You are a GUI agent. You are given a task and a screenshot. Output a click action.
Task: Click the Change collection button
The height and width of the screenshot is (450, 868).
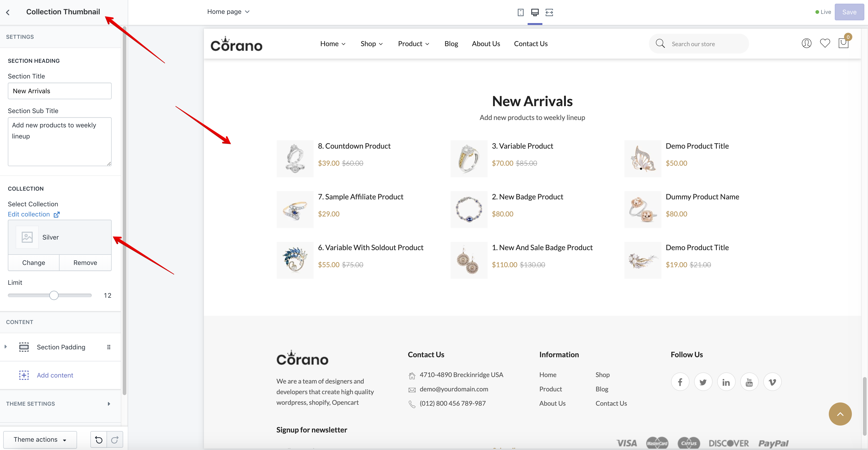[34, 263]
